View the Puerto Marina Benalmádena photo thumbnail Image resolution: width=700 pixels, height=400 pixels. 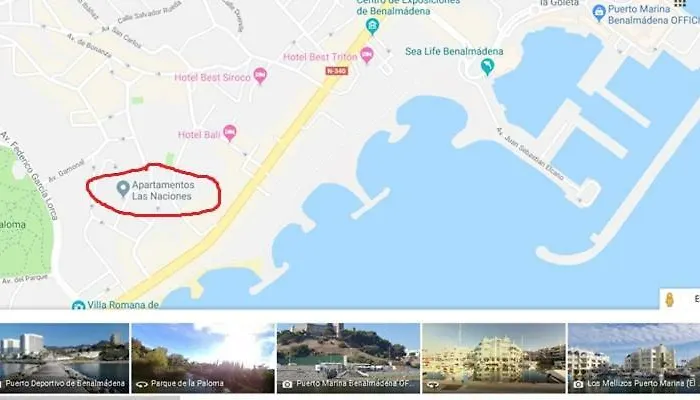[x=348, y=358]
